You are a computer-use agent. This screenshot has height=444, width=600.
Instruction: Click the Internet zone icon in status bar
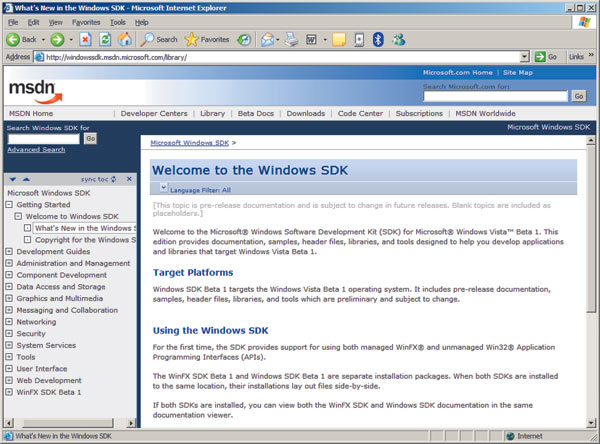coord(510,436)
